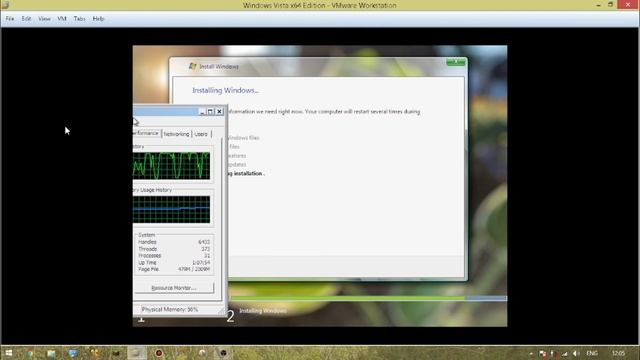Open the View menu

point(44,19)
